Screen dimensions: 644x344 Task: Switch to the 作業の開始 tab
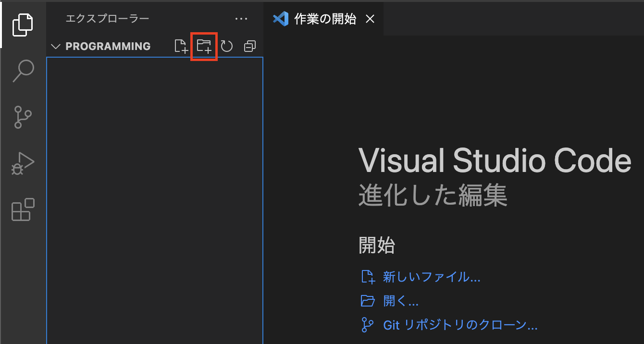point(324,19)
